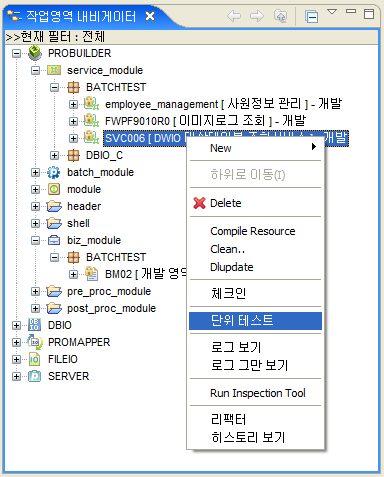Viewport: 384px width, 477px height.
Task: Choose 단위 테스트 from the context menu
Action: (x=255, y=321)
